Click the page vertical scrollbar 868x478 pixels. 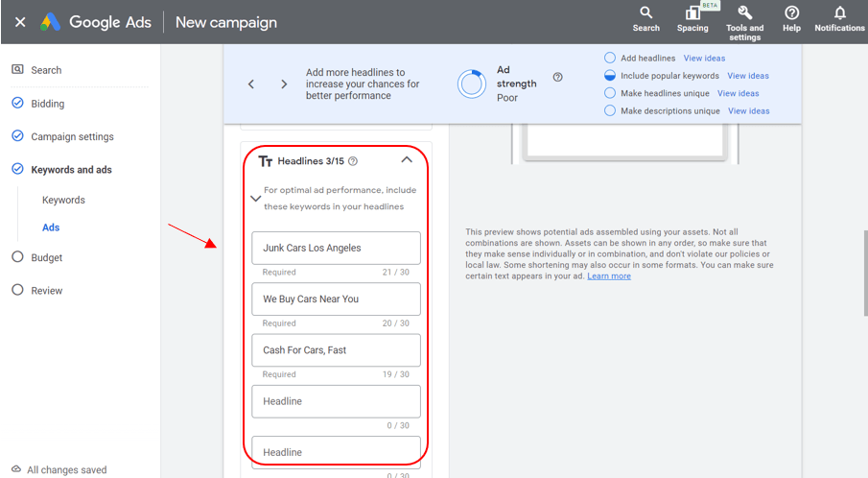coord(865,273)
